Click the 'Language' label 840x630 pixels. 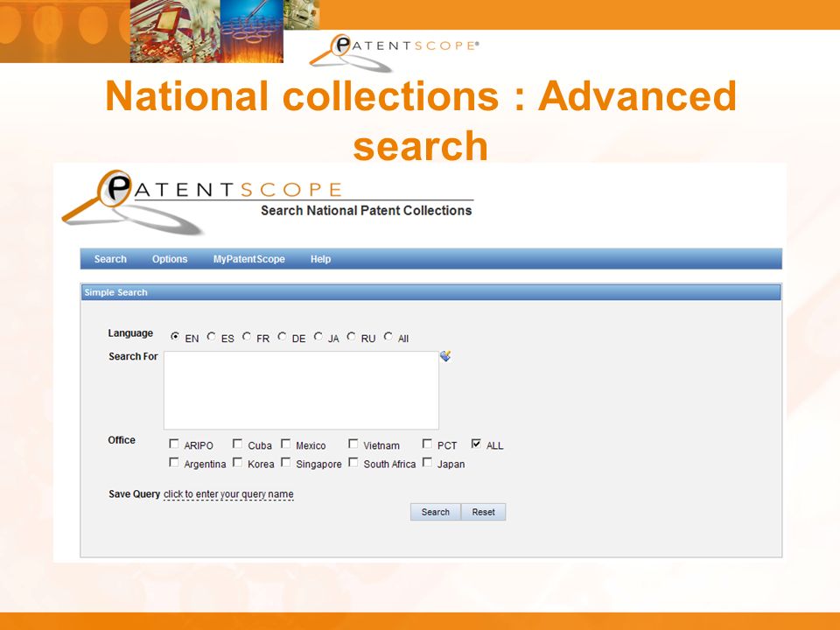pyautogui.click(x=130, y=333)
